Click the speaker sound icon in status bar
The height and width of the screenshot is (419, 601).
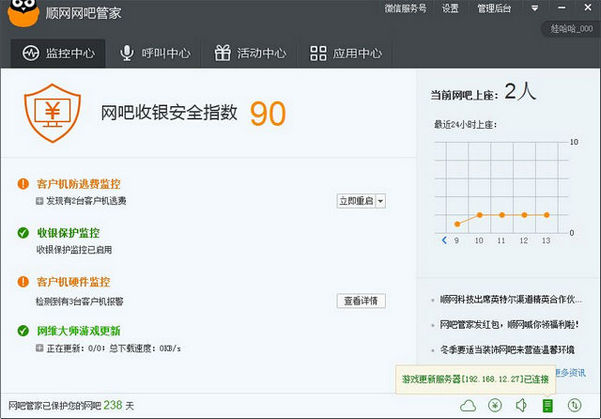(x=521, y=405)
